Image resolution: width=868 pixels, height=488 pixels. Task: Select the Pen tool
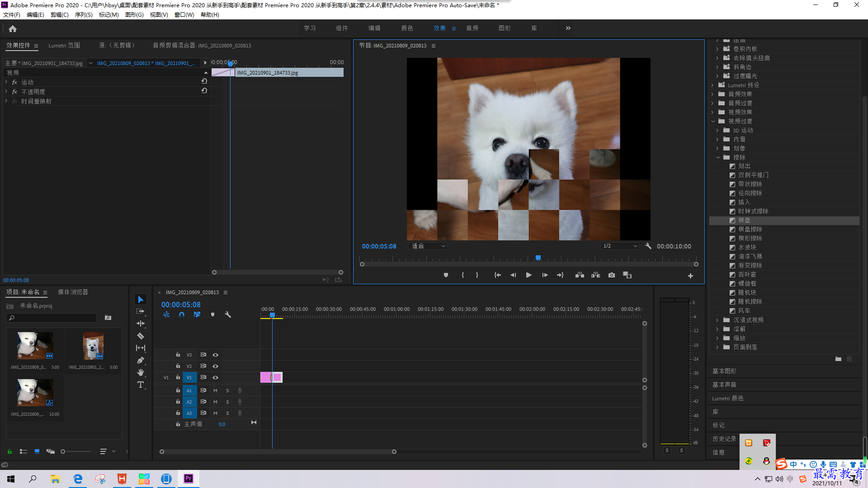coord(141,360)
